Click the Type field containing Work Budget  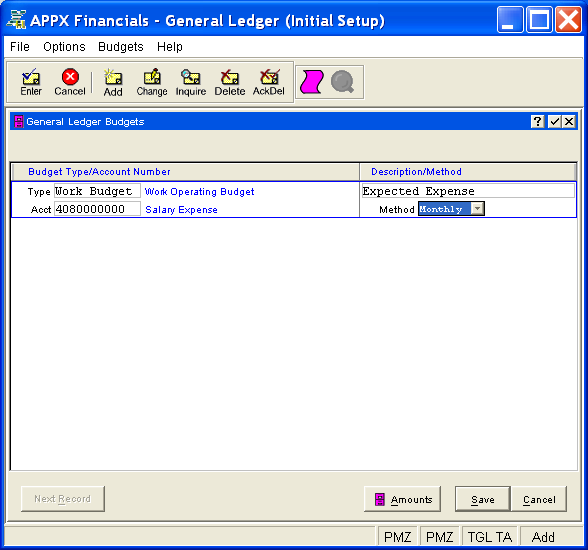click(x=98, y=191)
